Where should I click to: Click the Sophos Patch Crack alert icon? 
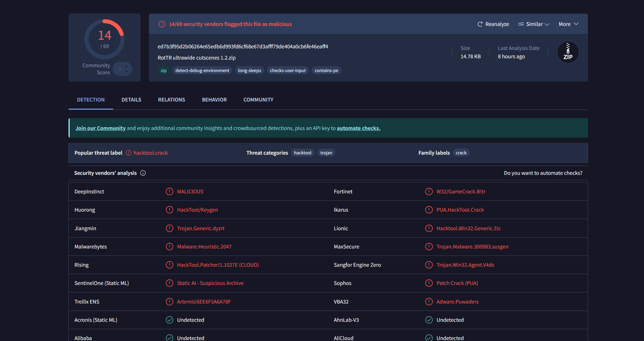429,283
